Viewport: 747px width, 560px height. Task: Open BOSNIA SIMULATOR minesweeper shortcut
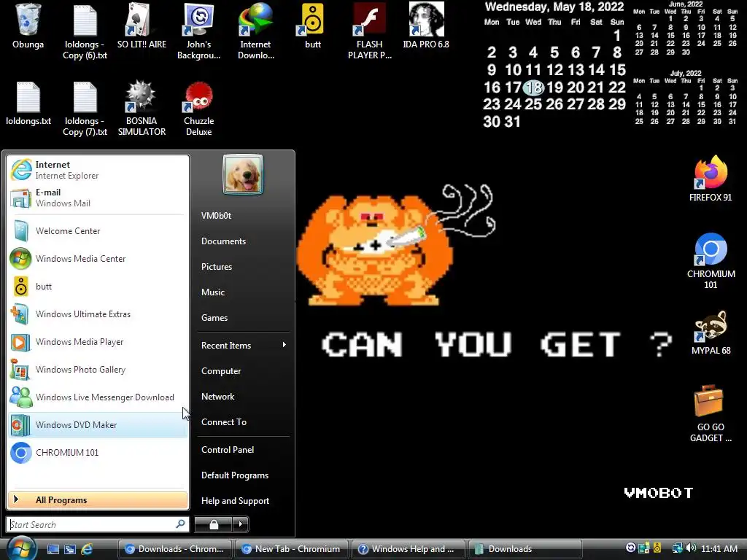142,109
